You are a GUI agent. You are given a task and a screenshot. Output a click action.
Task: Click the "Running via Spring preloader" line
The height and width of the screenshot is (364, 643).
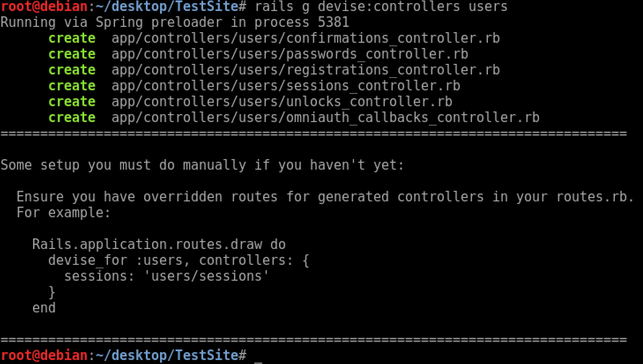(x=175, y=22)
